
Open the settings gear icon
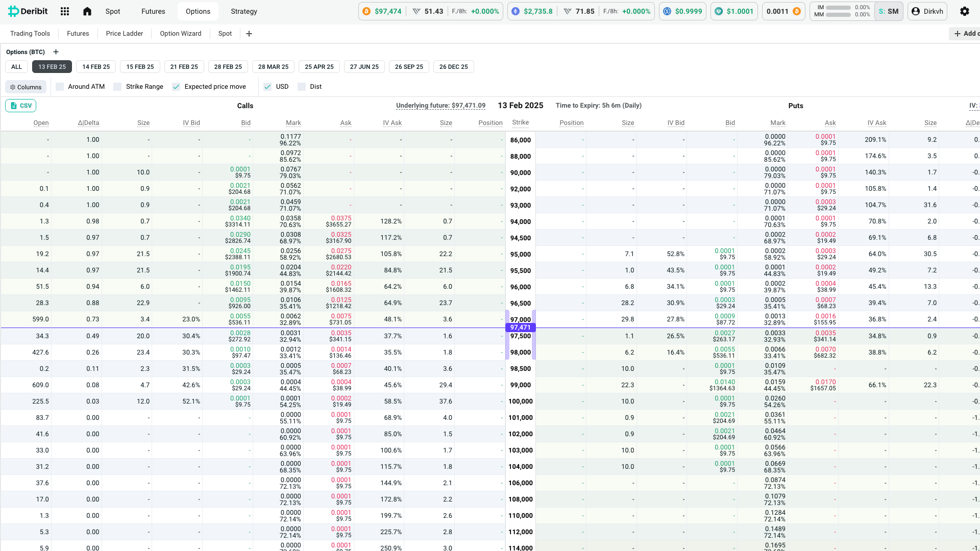click(965, 11)
